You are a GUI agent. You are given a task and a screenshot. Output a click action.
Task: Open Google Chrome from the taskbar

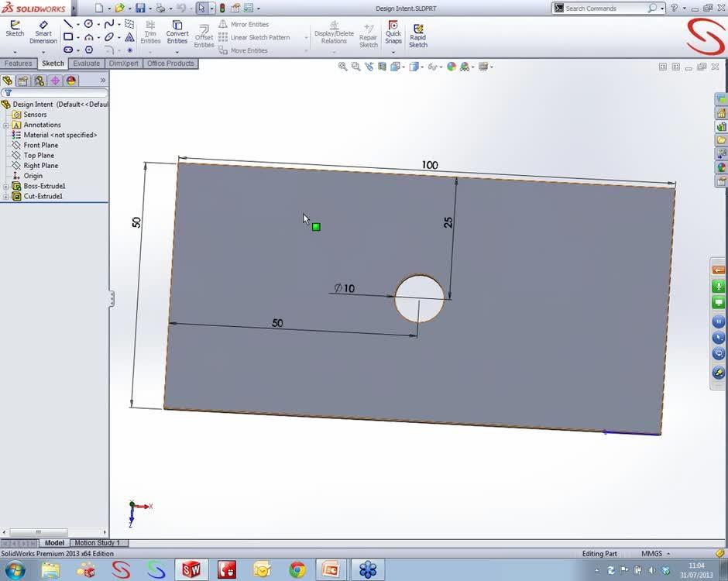point(297,570)
